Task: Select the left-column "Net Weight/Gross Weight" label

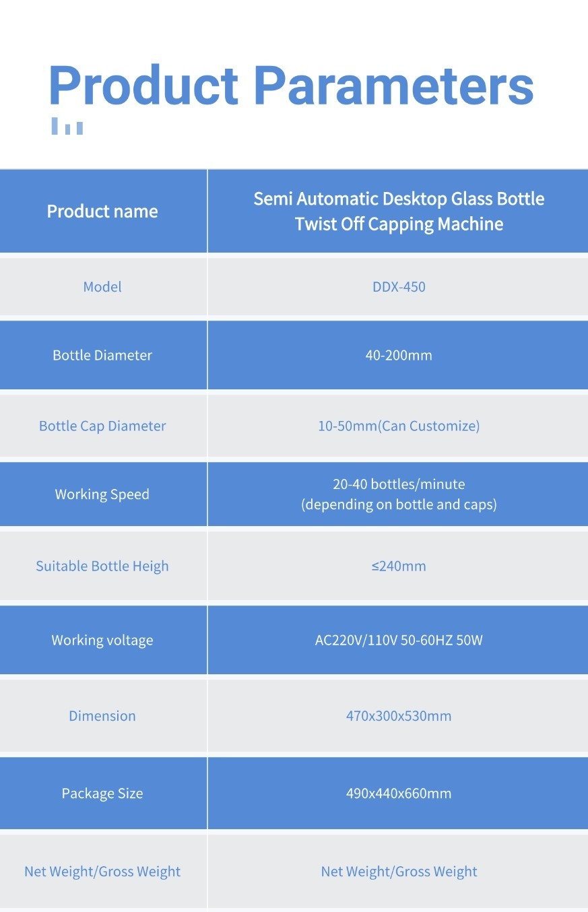Action: 102,872
